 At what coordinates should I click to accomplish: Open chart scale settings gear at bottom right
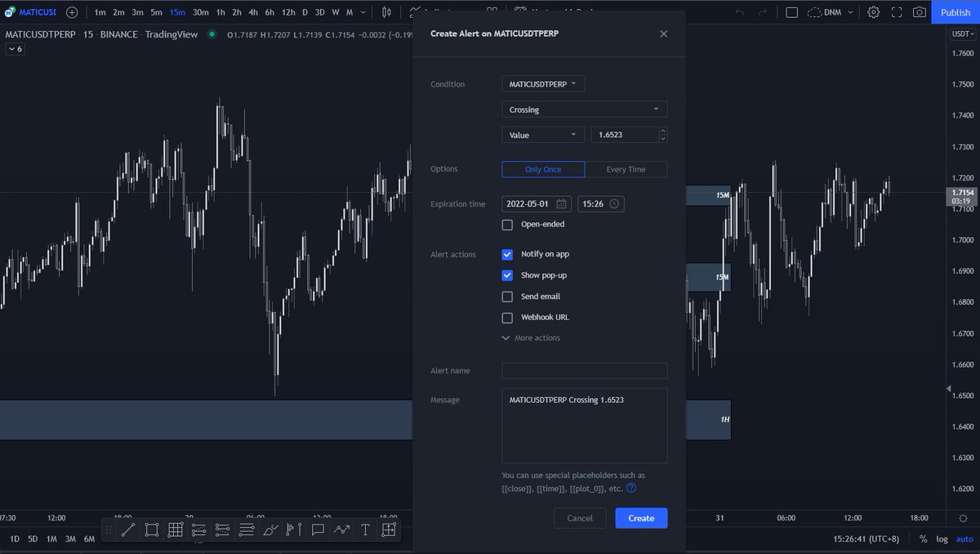click(x=964, y=518)
